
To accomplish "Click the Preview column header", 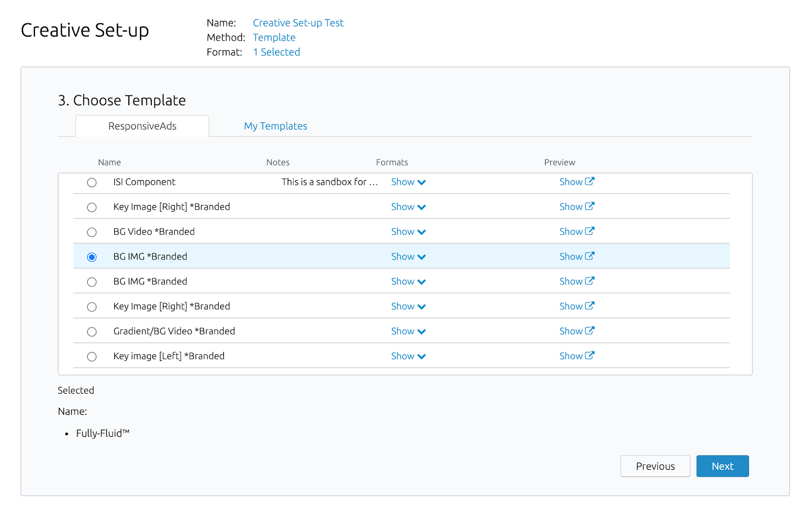I will click(560, 162).
